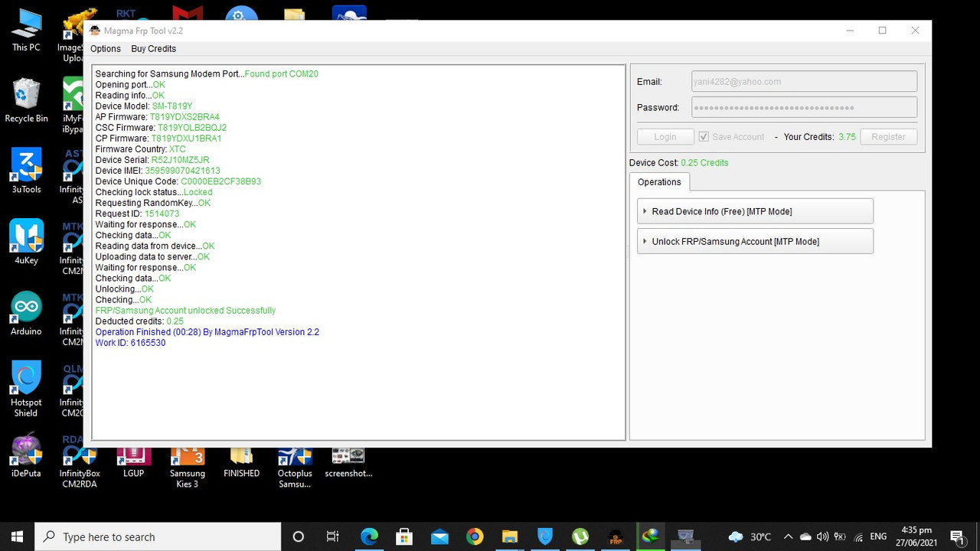980x551 pixels.
Task: Open InfinityBox CM2RDA desktop shortcut
Action: click(x=80, y=461)
